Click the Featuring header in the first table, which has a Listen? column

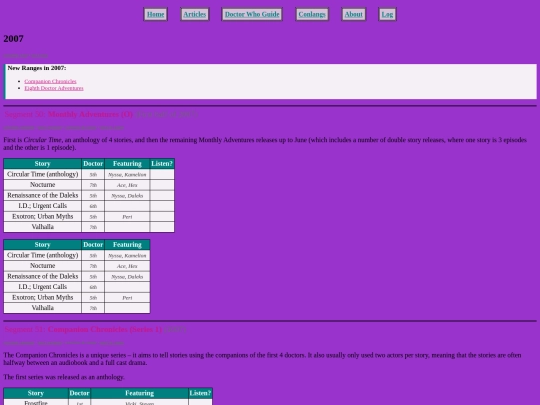pyautogui.click(x=127, y=164)
